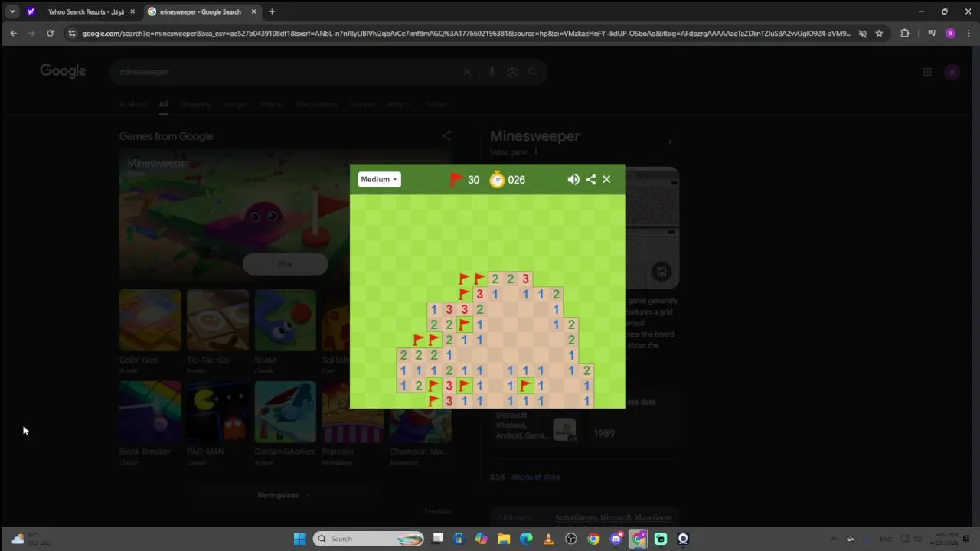Open the PAC-MAN game thumbnail

217,412
